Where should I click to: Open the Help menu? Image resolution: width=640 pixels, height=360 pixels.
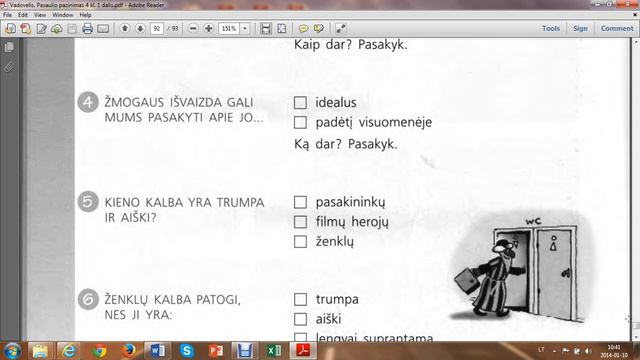click(85, 15)
